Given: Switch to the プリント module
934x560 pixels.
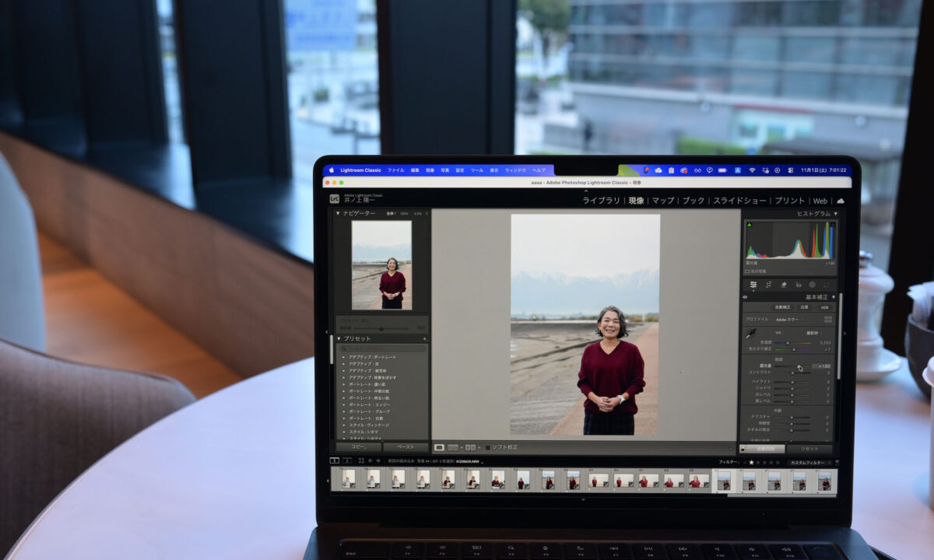Looking at the screenshot, I should pyautogui.click(x=790, y=201).
